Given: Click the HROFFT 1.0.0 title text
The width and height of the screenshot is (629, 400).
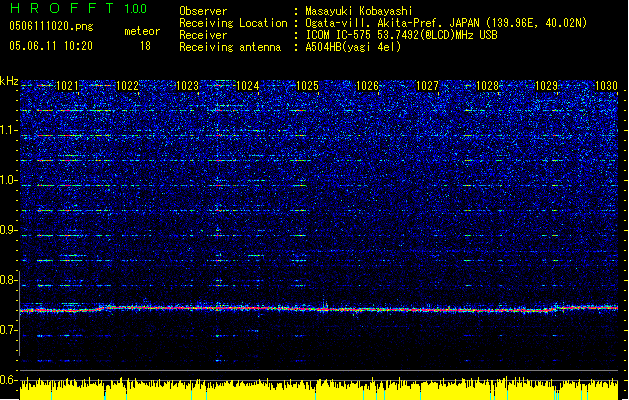Looking at the screenshot, I should [x=78, y=8].
